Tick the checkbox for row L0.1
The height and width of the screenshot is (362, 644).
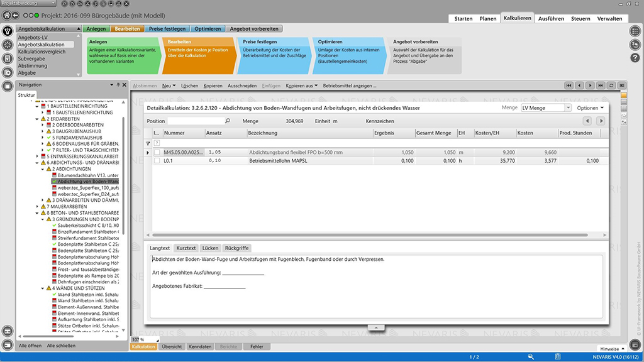157,161
